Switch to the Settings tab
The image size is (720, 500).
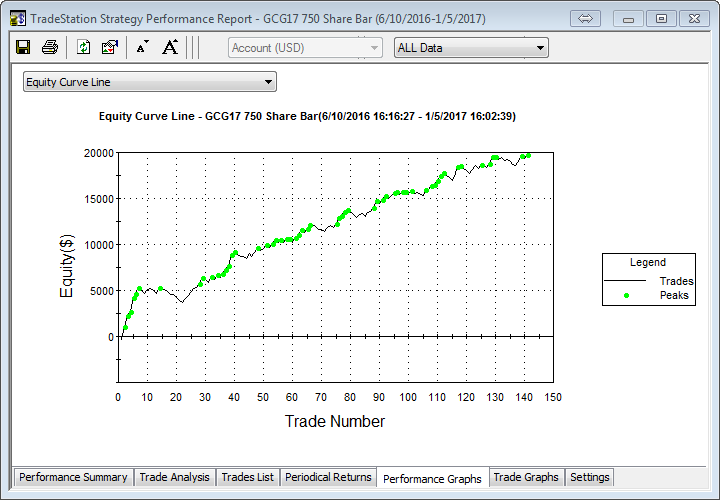point(589,477)
